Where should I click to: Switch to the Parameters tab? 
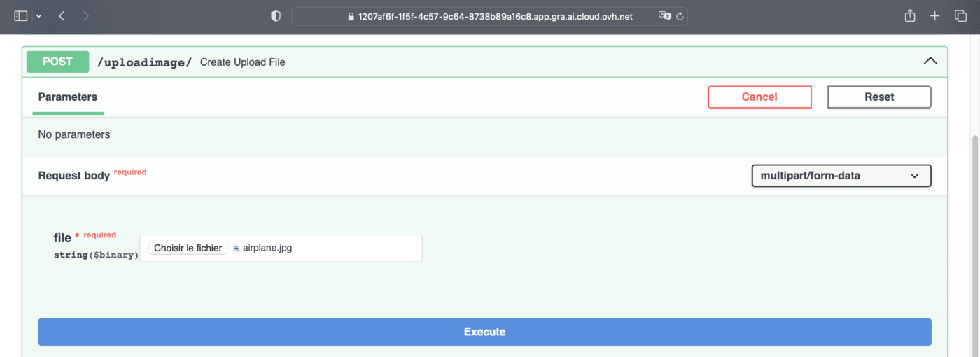click(68, 97)
